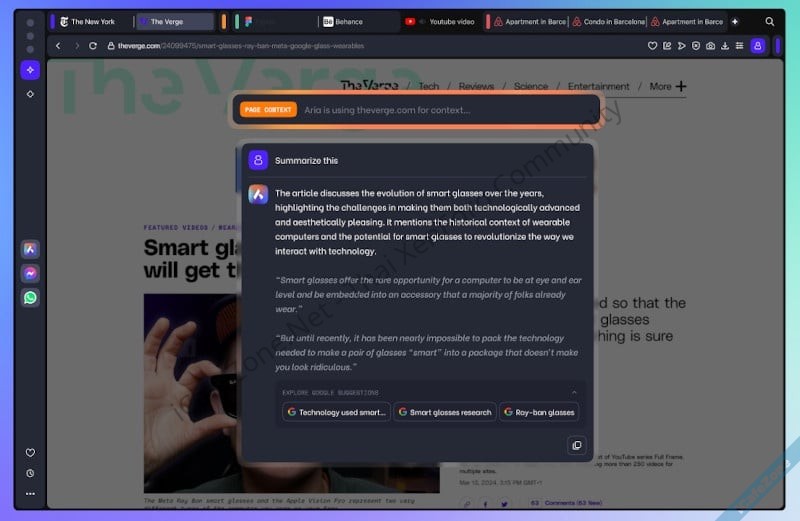Open Messenger from the sidebar
Screen dimensions: 800x521
pyautogui.click(x=30, y=273)
